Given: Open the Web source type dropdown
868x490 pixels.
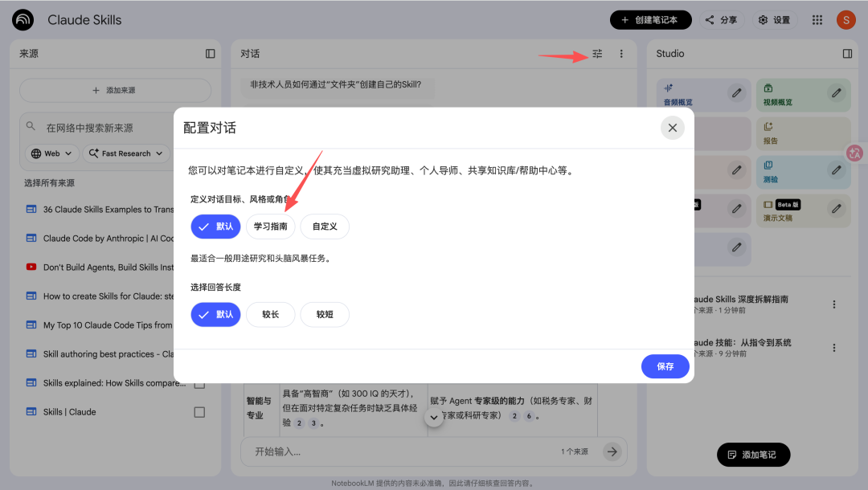Looking at the screenshot, I should pyautogui.click(x=51, y=153).
